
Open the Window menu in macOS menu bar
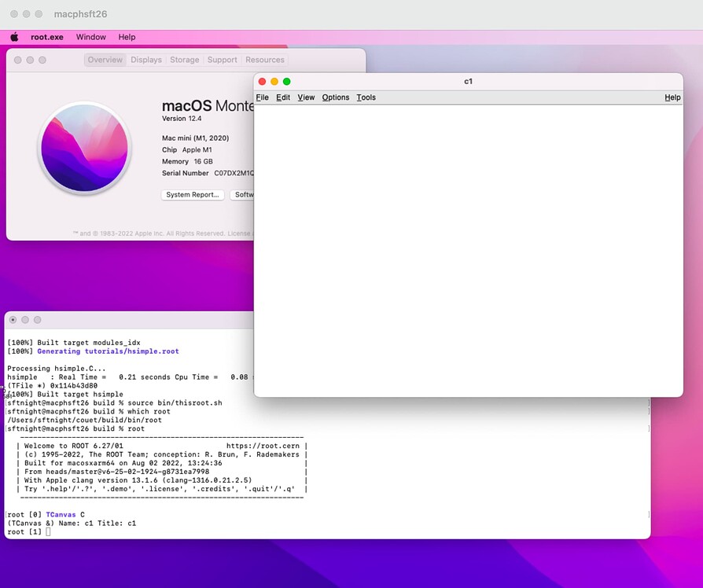click(x=91, y=37)
